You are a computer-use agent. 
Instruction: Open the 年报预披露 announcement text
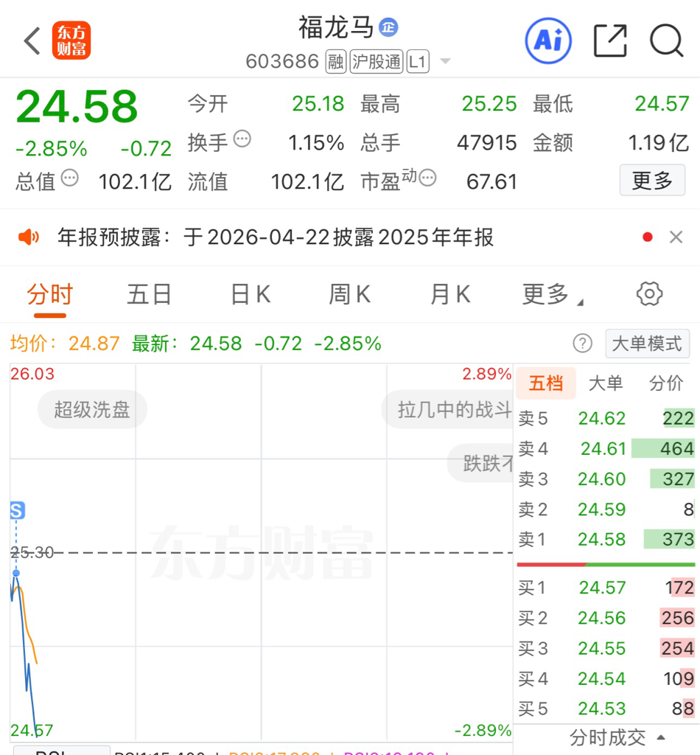276,237
